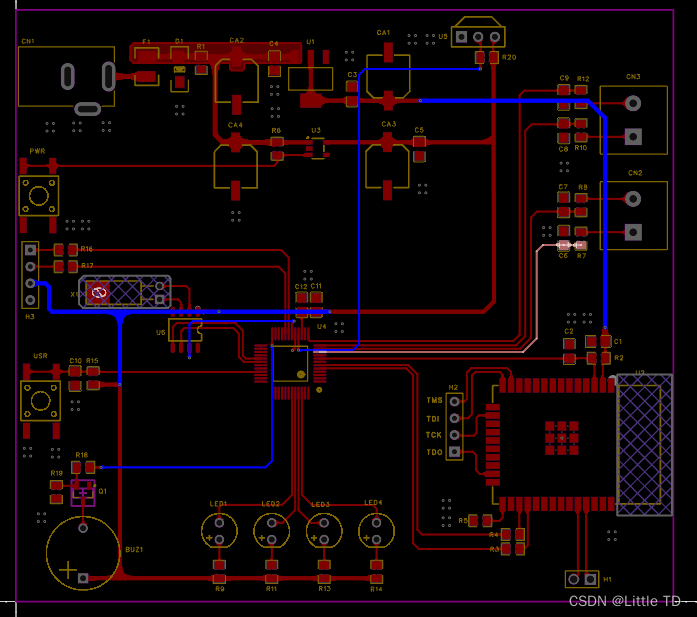Select the U1 regulator footprint
Viewport: 697px width, 617px height.
(311, 79)
